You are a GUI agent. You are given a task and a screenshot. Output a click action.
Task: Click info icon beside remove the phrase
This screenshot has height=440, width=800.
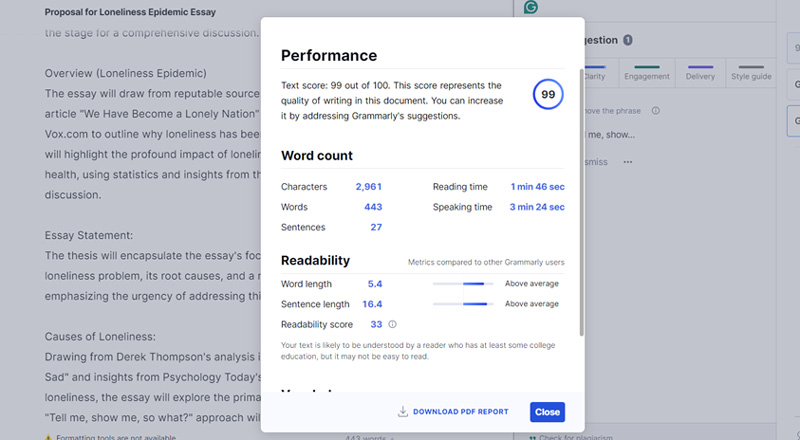(655, 110)
